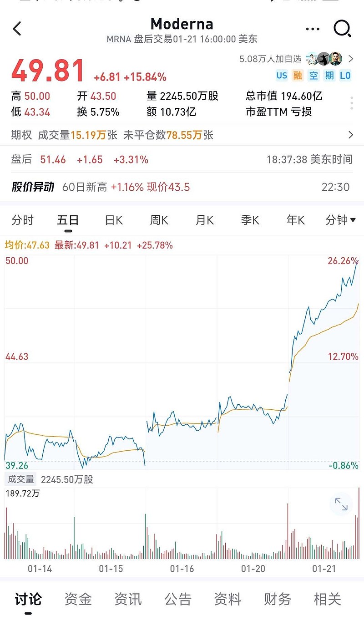Tap the blue US market badge
Image resolution: width=364 pixels, height=621 pixels.
pos(282,75)
